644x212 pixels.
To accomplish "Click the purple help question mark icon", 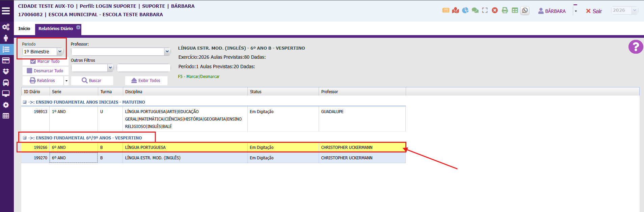I will click(x=635, y=47).
